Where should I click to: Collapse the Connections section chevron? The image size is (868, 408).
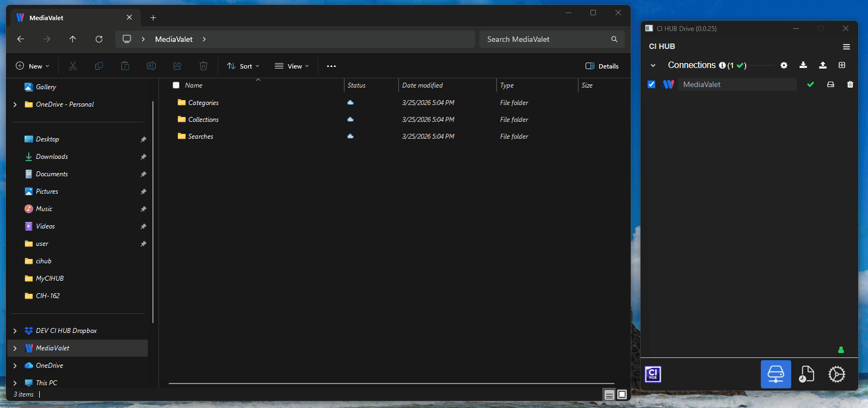pyautogui.click(x=653, y=66)
